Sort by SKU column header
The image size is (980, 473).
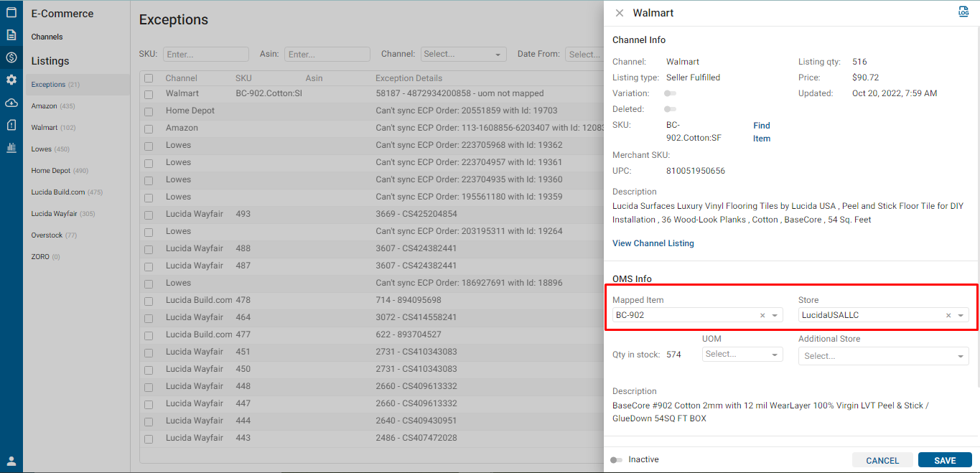coord(243,78)
